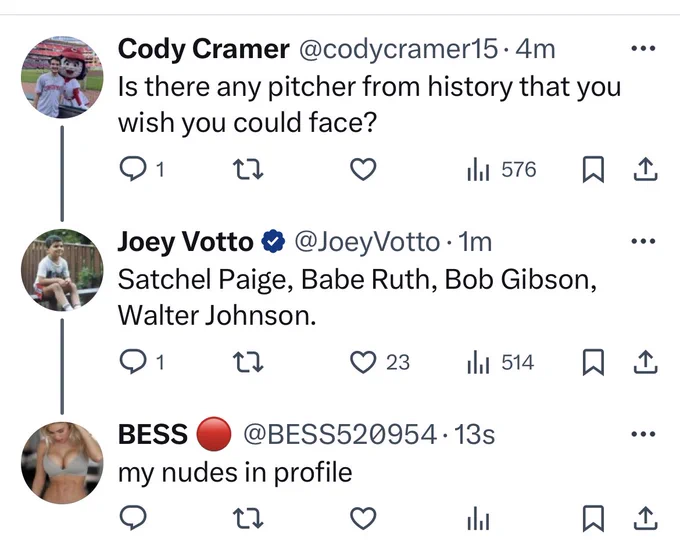Retweet Cody Cramer's pitcher question
680x556 pixels.
pyautogui.click(x=248, y=169)
